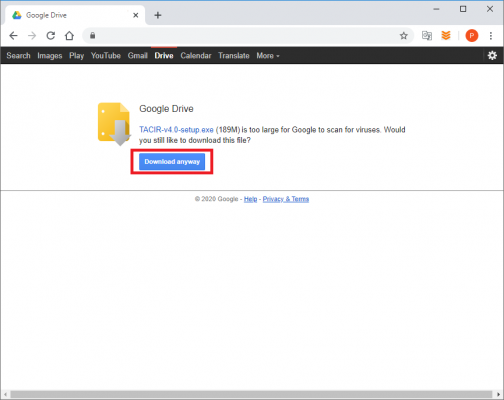
Task: Reload the page with the refresh icon
Action: pos(51,35)
